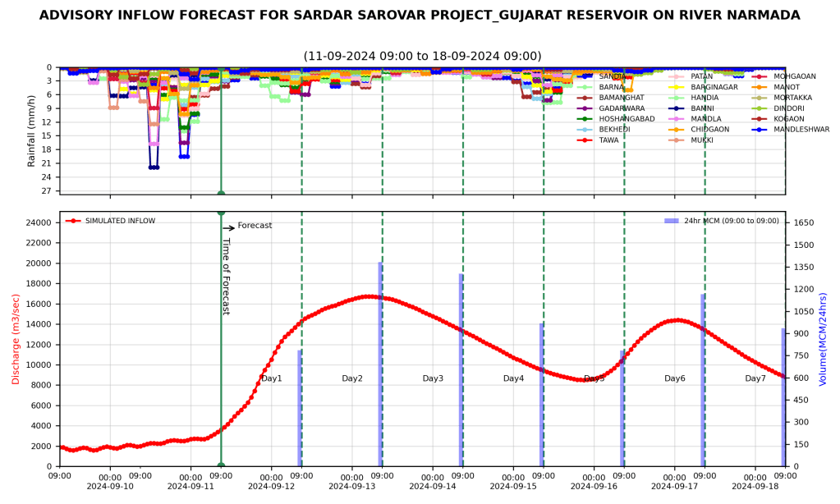Click the 24hr MCM legend color patch
The width and height of the screenshot is (840, 504).
(671, 221)
